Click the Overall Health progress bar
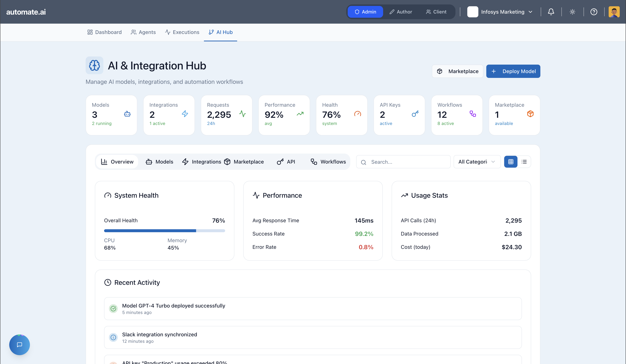The width and height of the screenshot is (626, 364). 164,231
